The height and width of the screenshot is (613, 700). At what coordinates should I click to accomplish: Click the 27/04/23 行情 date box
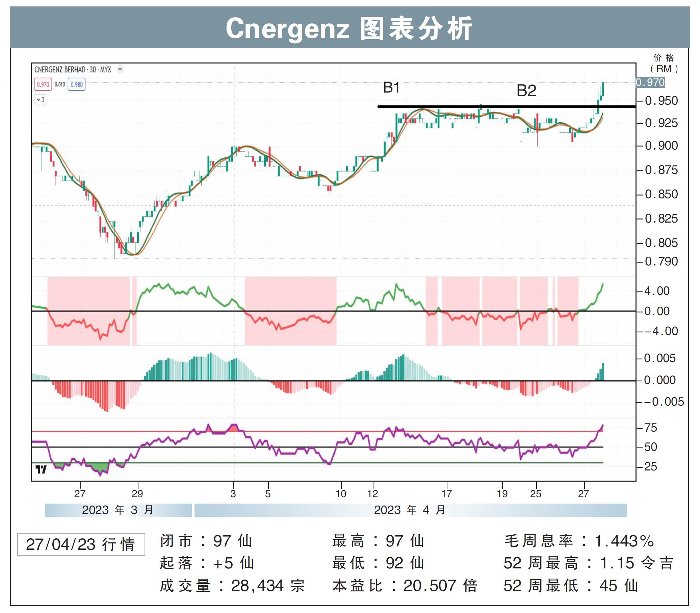point(81,544)
